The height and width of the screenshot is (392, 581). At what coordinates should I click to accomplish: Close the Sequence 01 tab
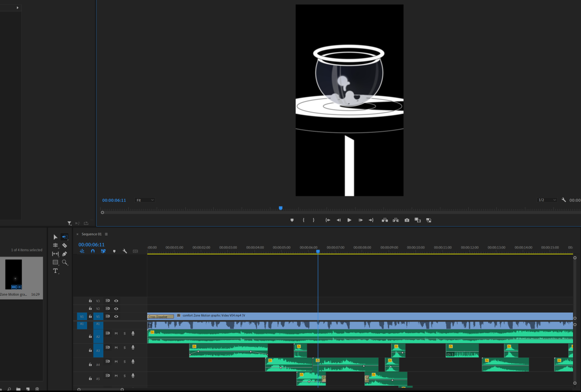click(78, 234)
